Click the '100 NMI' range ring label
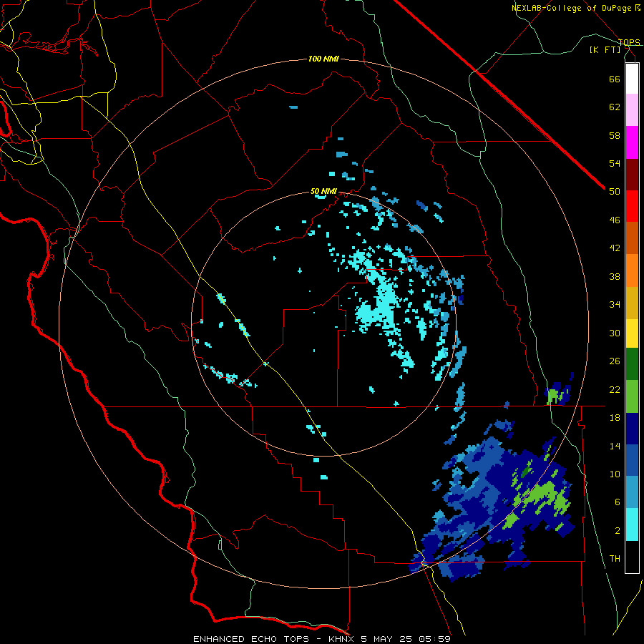This screenshot has height=644, width=644. coord(323,59)
